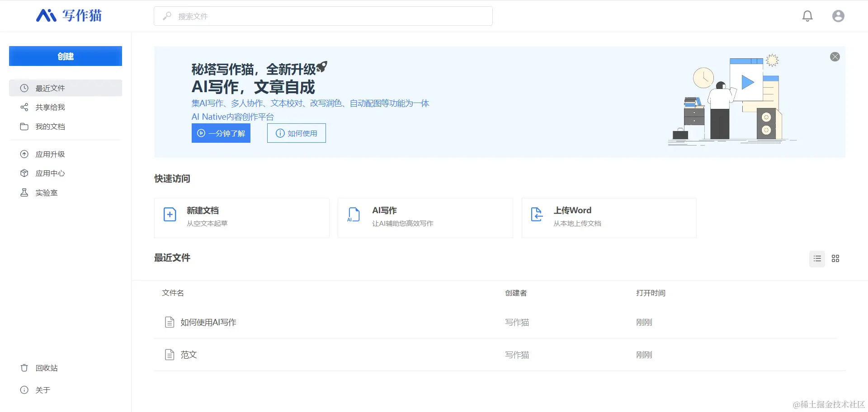Click the 一分钟了解 button
Viewport: 868px width, 412px height.
pyautogui.click(x=221, y=133)
